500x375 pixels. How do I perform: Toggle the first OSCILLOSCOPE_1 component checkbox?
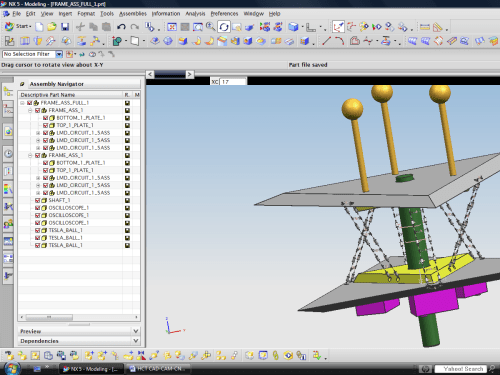coord(37,208)
